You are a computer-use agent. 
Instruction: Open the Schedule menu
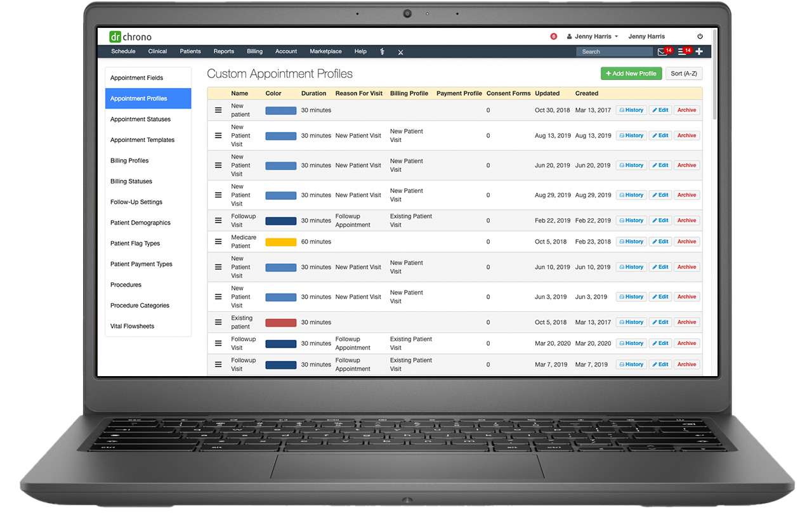click(x=123, y=51)
